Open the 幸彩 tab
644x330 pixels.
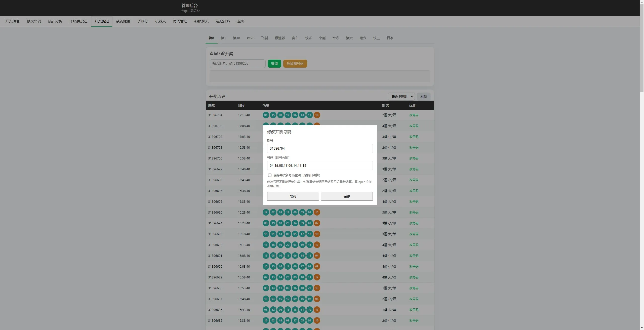click(336, 38)
